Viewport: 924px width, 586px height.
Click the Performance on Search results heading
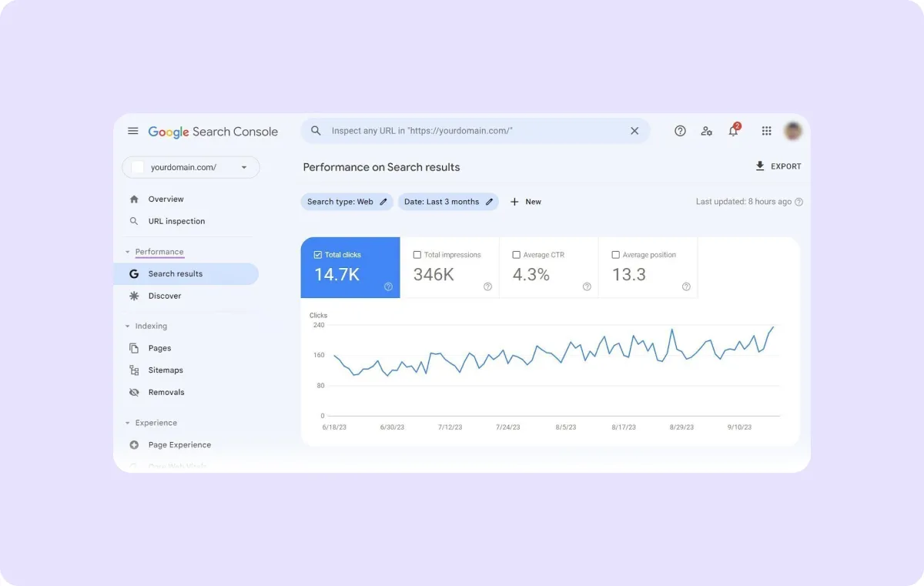tap(381, 167)
